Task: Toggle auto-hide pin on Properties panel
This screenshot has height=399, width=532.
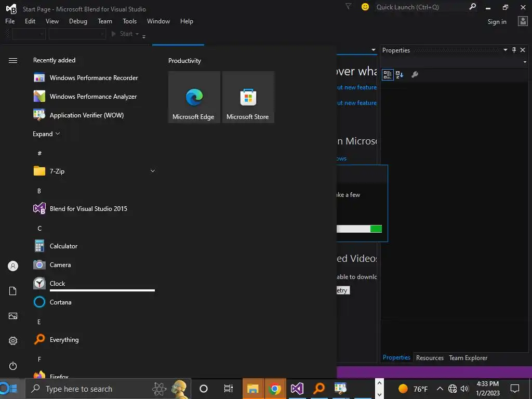Action: [514, 50]
